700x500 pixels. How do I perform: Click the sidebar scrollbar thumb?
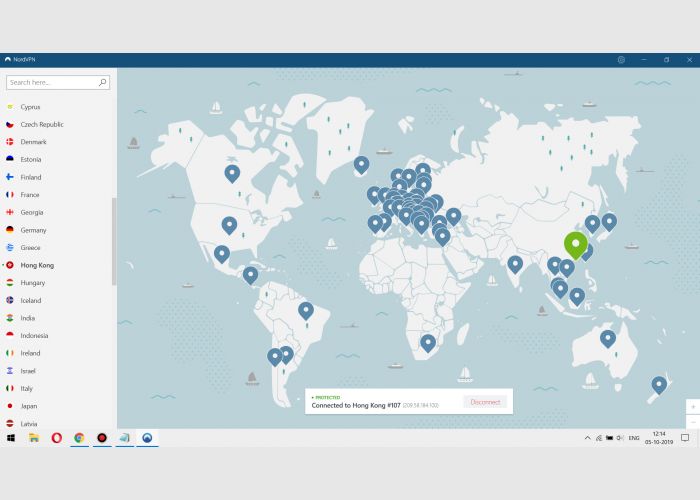(114, 241)
